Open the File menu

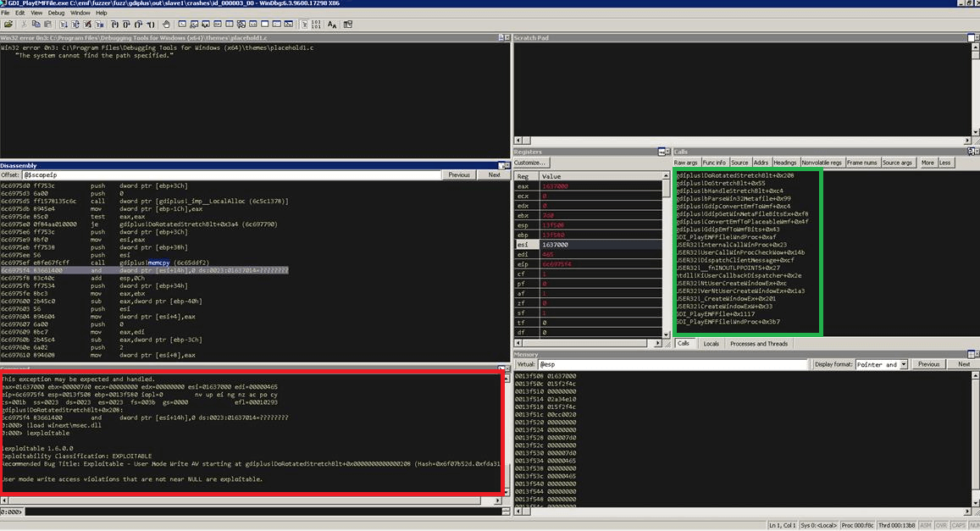[5, 13]
